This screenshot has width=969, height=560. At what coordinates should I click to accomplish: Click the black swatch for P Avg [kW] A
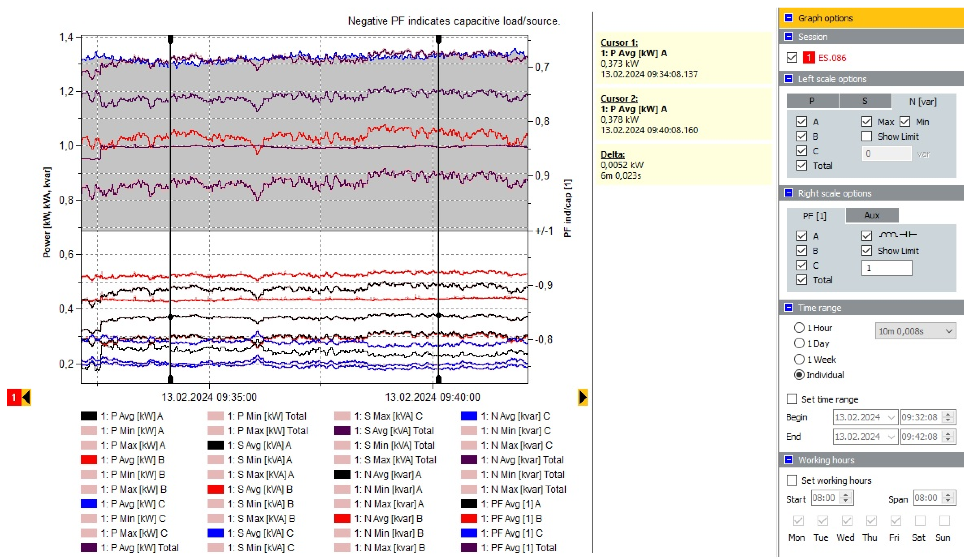[89, 416]
